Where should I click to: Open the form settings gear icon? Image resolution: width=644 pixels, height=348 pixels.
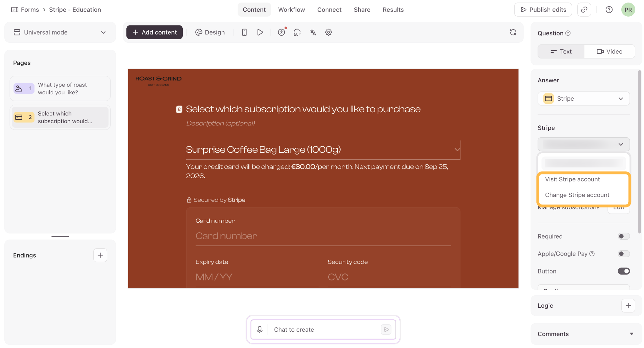pyautogui.click(x=329, y=32)
